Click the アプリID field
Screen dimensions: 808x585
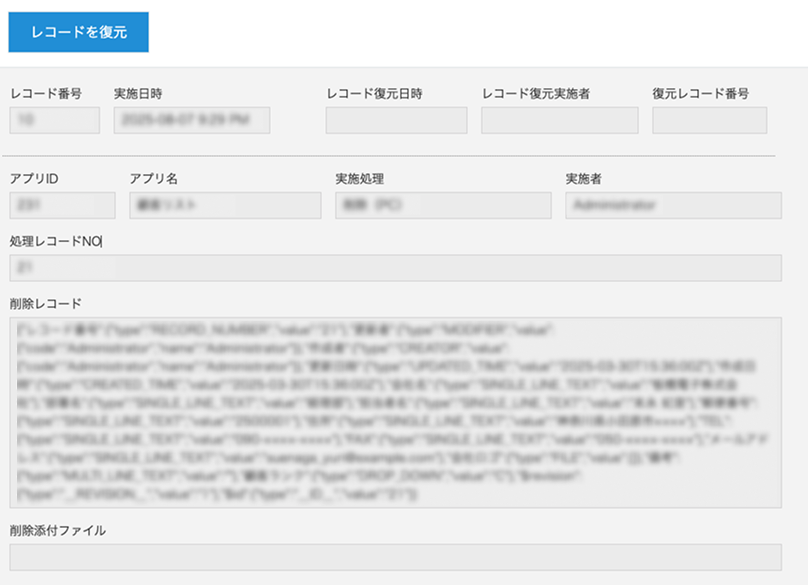(x=62, y=205)
